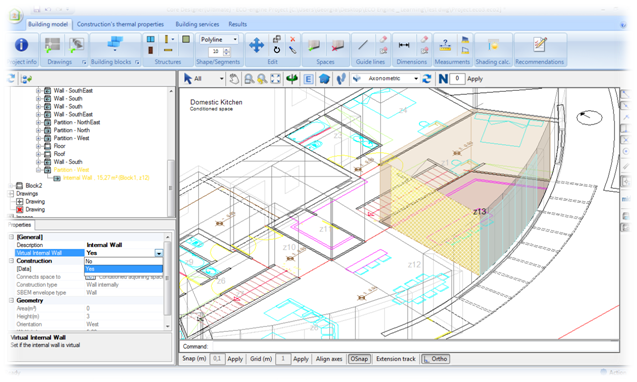Click the footprints walk icon

(x=340, y=79)
